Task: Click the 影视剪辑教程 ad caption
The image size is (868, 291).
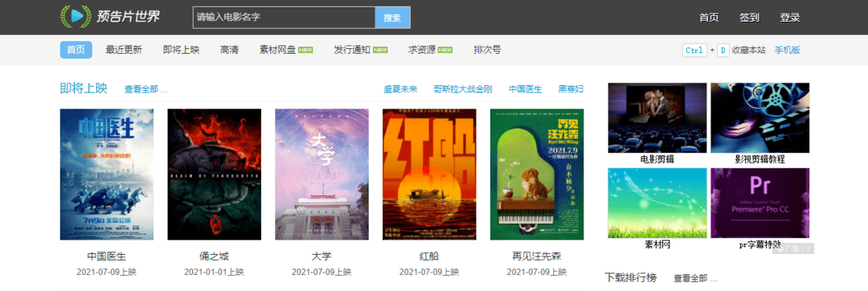Action: pos(760,159)
